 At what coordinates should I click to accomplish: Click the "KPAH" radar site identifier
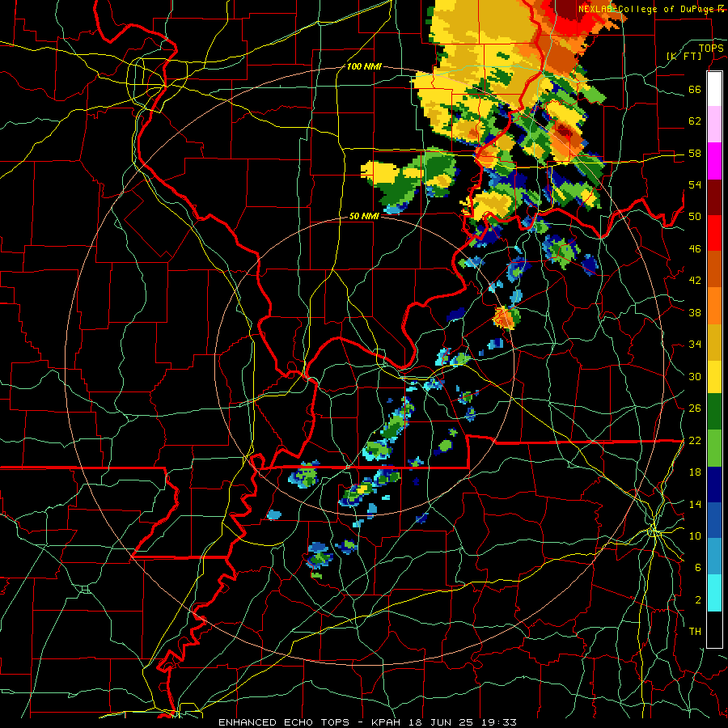[387, 722]
